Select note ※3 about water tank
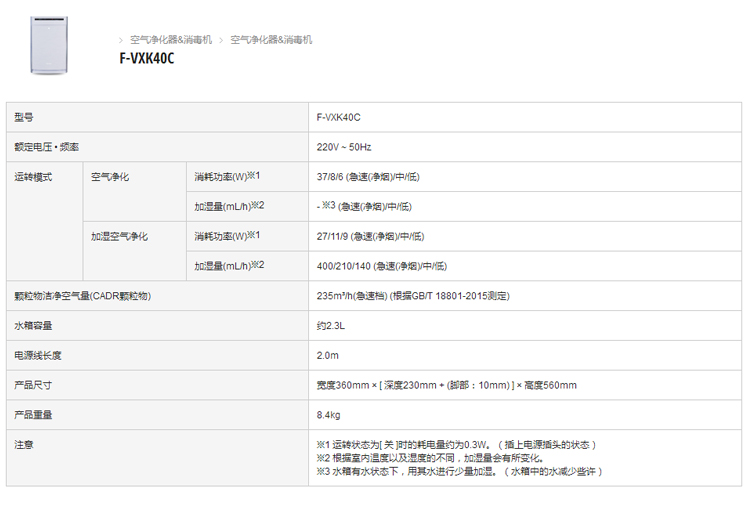This screenshot has width=750, height=505. point(460,472)
